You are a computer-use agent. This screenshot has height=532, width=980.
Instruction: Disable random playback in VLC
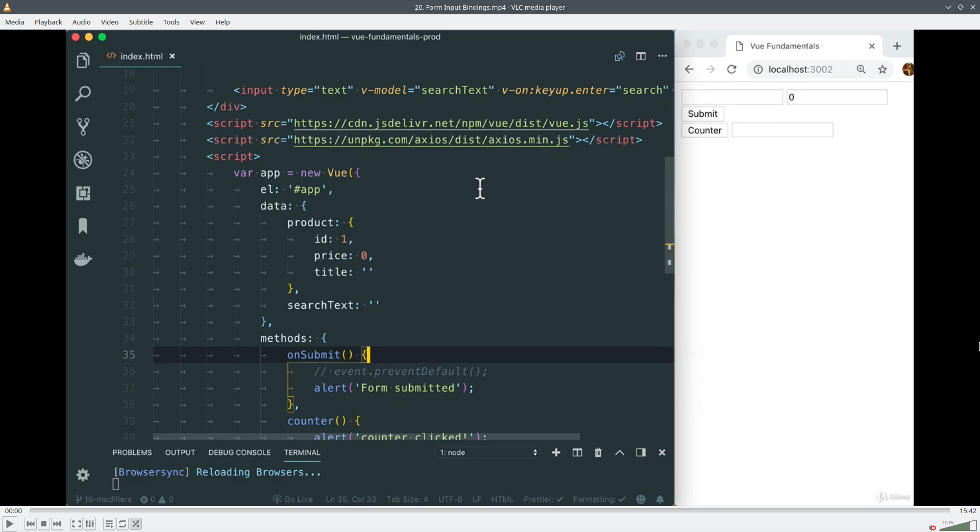[136, 524]
